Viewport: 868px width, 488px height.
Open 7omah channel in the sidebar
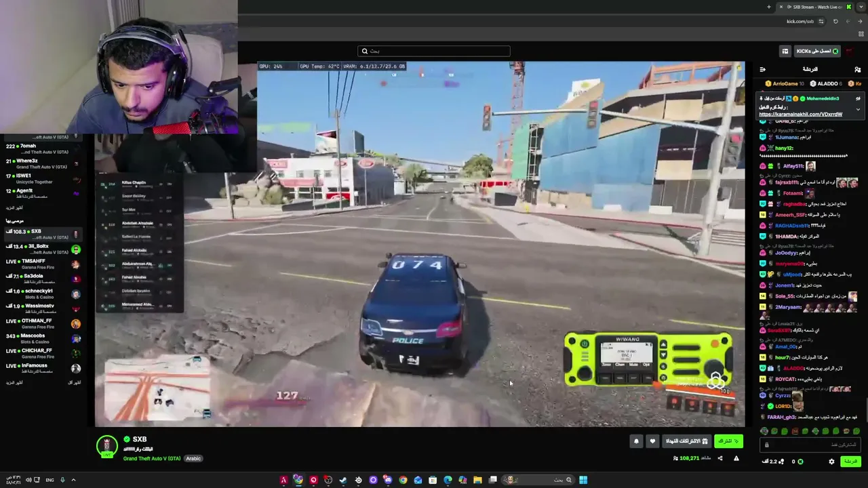tap(43, 149)
